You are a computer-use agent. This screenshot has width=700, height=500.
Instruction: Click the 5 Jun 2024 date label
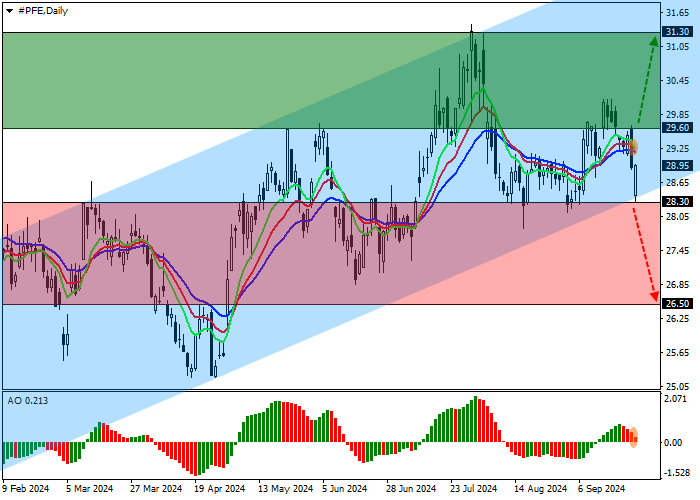(x=345, y=489)
